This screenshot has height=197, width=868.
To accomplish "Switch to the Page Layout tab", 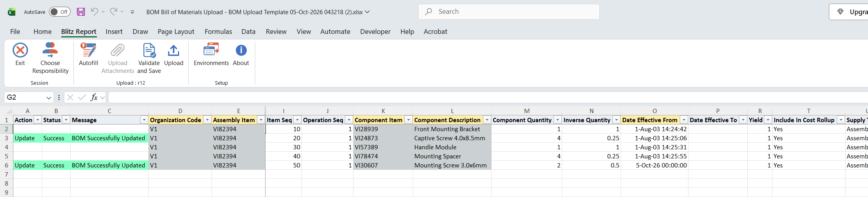I will coord(176,32).
